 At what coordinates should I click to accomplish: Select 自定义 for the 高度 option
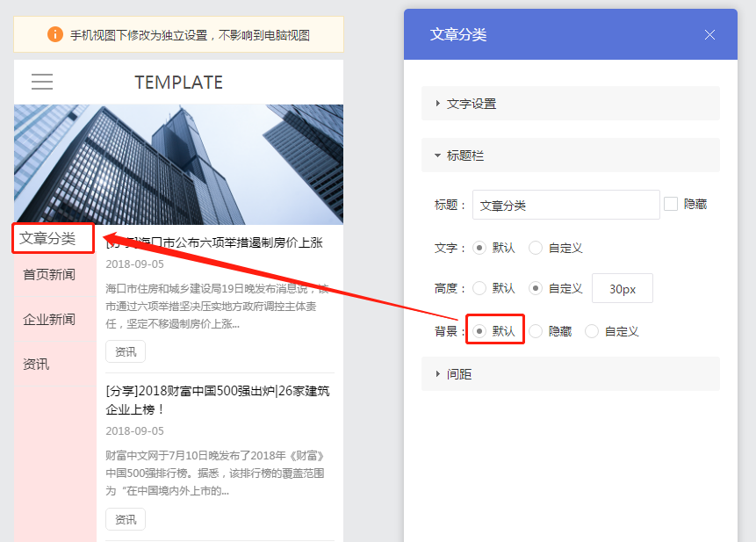[x=536, y=288]
